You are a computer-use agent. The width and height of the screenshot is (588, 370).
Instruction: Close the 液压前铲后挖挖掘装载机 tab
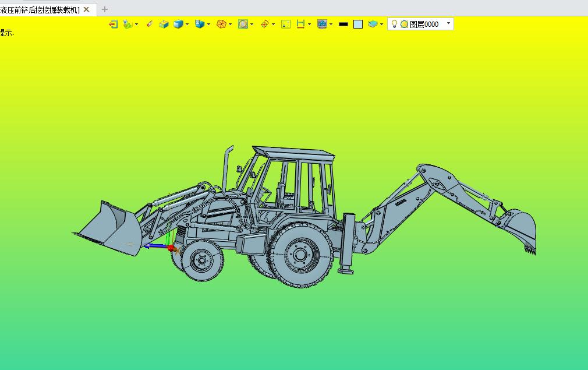(87, 9)
